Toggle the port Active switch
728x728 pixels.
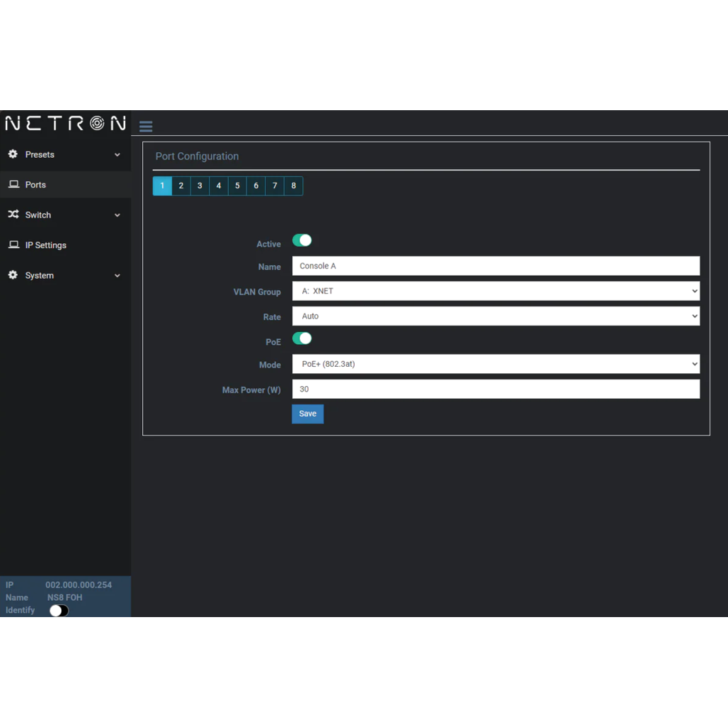pos(301,241)
